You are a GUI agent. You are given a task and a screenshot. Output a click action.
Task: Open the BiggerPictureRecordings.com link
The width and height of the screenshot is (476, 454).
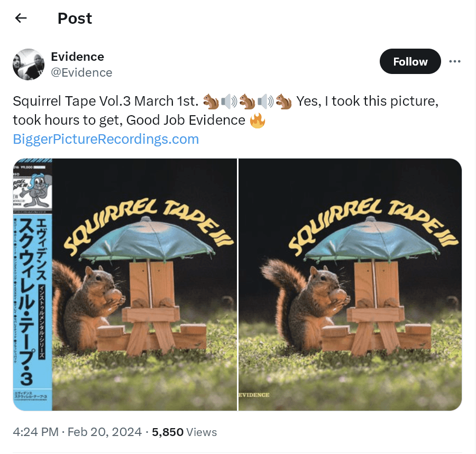tap(106, 139)
